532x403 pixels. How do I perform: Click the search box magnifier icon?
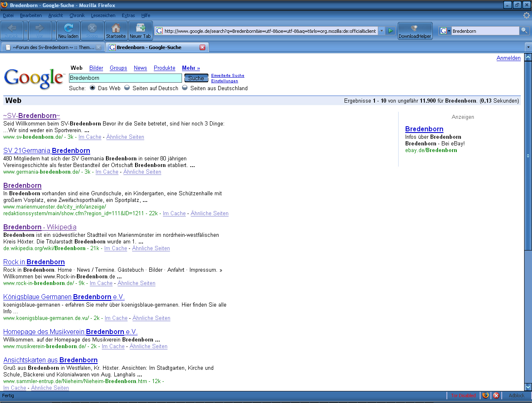524,31
